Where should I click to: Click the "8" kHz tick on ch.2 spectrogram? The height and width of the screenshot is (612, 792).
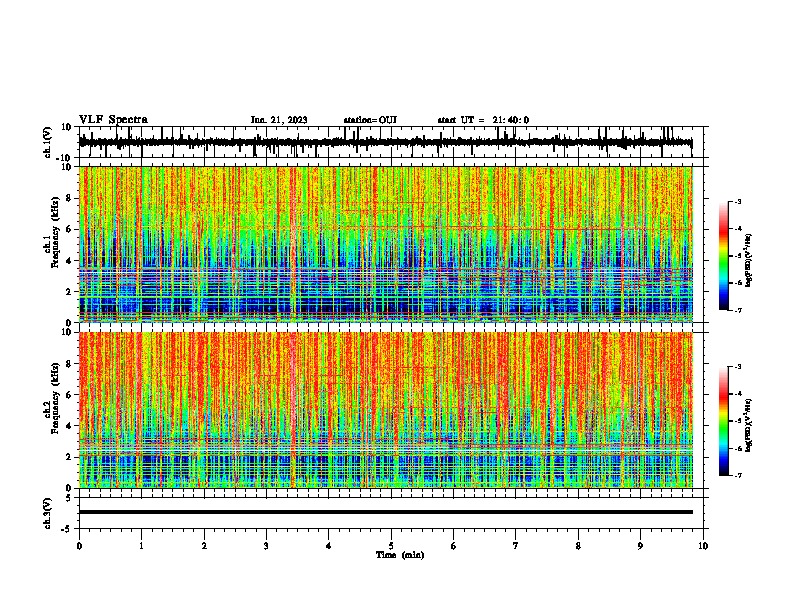tap(69, 364)
